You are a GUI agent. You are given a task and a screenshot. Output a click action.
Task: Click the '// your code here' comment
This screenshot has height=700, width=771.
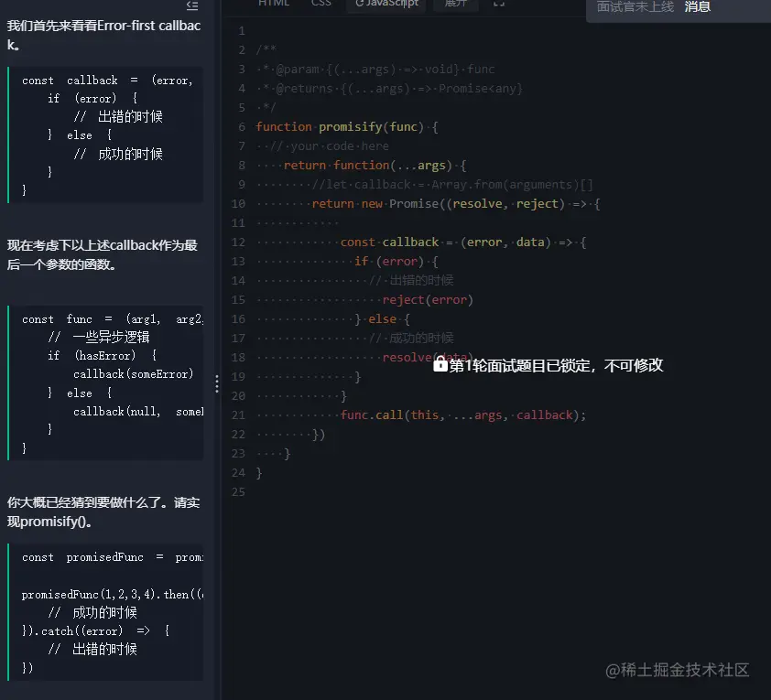(330, 145)
